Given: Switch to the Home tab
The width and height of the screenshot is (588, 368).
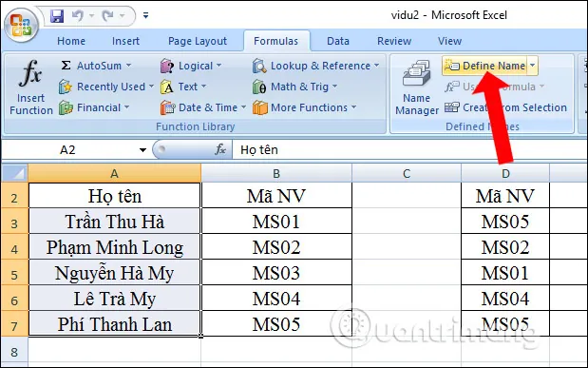Looking at the screenshot, I should click(x=71, y=41).
